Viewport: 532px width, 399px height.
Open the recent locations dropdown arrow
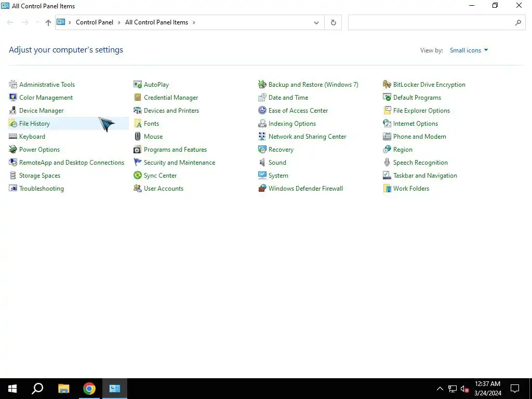pos(37,22)
